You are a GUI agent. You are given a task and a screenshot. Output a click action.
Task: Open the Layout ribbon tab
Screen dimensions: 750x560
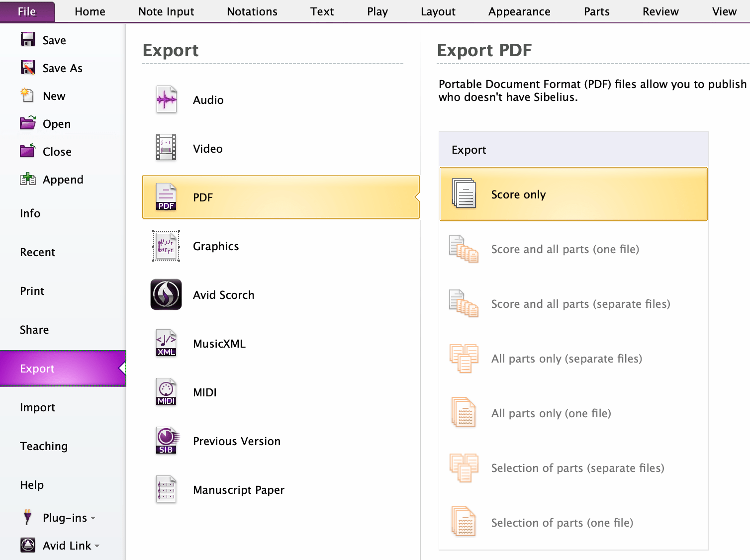(x=438, y=11)
